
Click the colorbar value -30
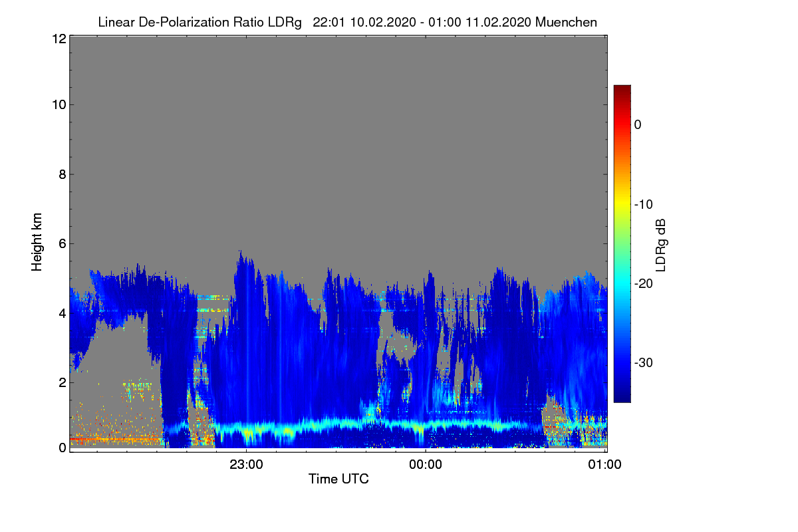click(644, 362)
